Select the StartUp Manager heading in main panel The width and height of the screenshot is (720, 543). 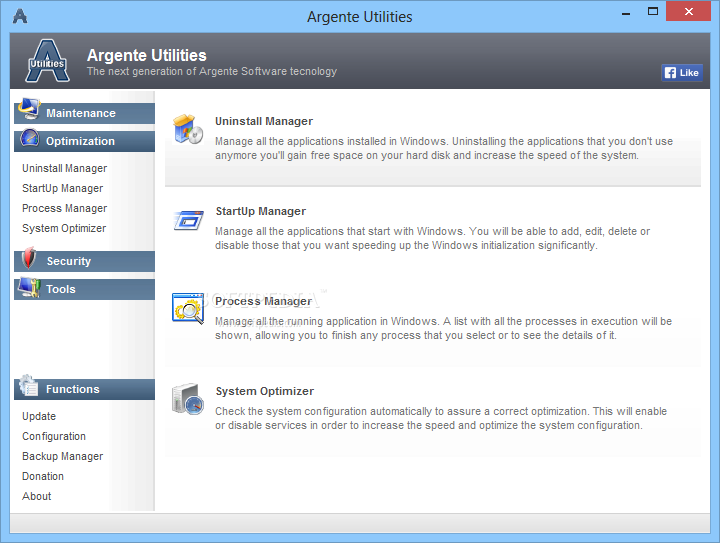(261, 211)
